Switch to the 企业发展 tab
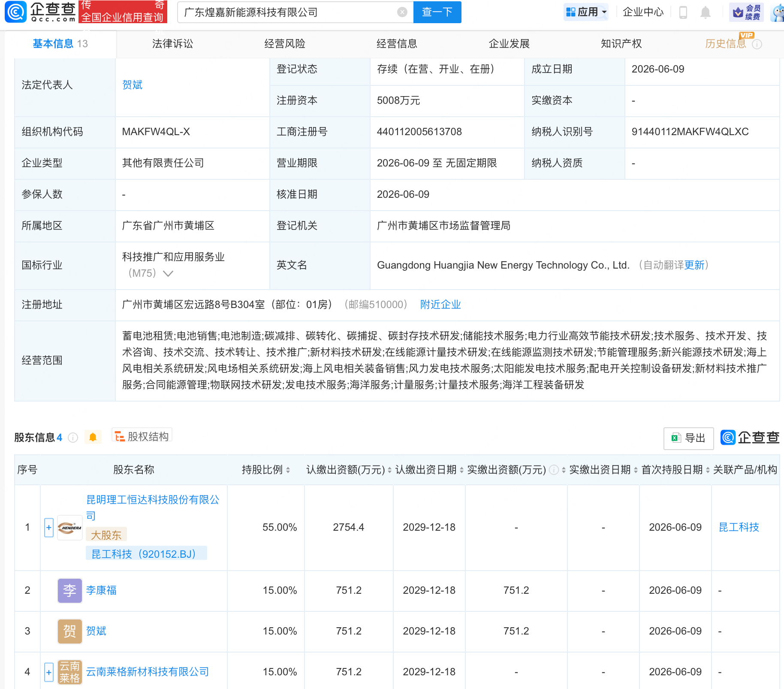This screenshot has width=784, height=689. 509,44
